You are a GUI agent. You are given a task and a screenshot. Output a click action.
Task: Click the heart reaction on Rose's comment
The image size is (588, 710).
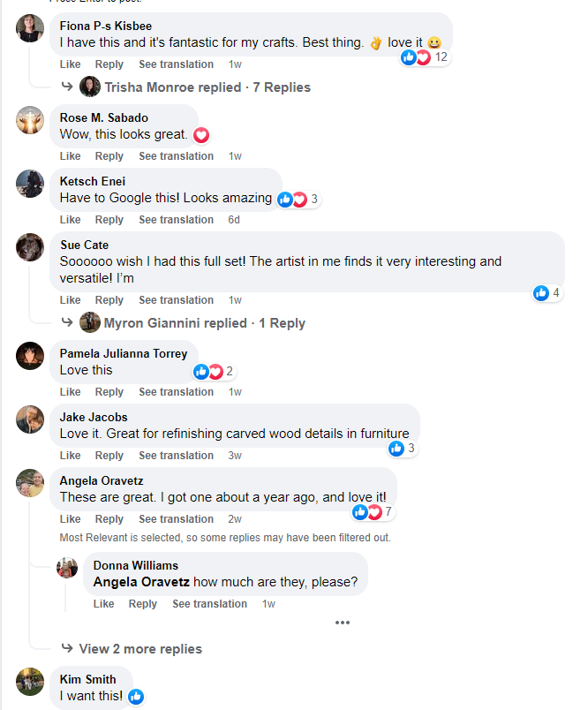pos(201,135)
